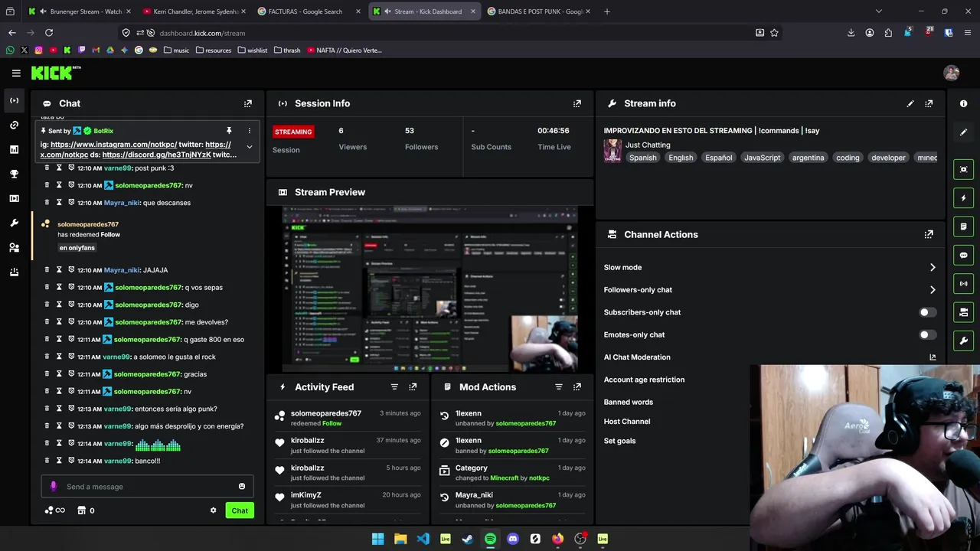Expand the pinned message chevron
The height and width of the screenshot is (551, 980).
tap(249, 147)
